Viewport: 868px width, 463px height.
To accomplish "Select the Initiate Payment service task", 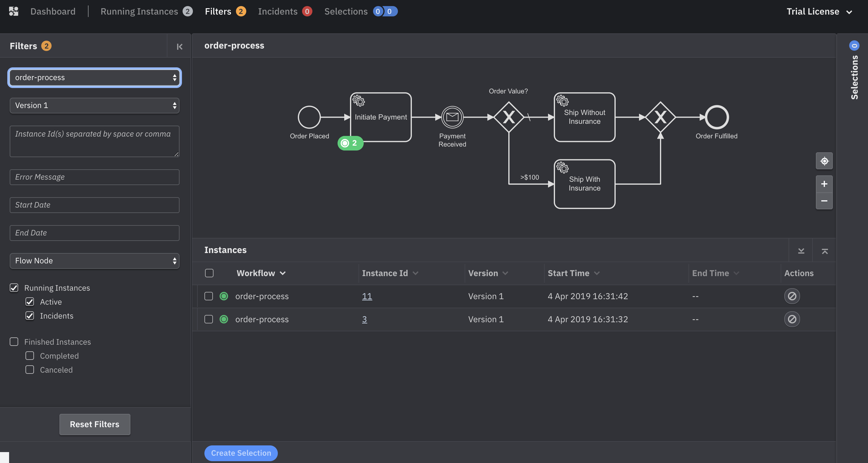I will coord(381,117).
